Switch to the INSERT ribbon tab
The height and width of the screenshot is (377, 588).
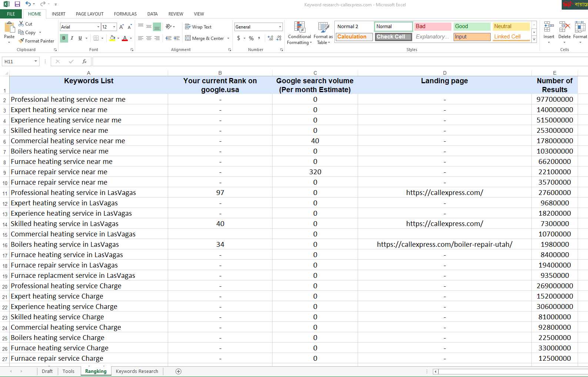click(x=59, y=14)
